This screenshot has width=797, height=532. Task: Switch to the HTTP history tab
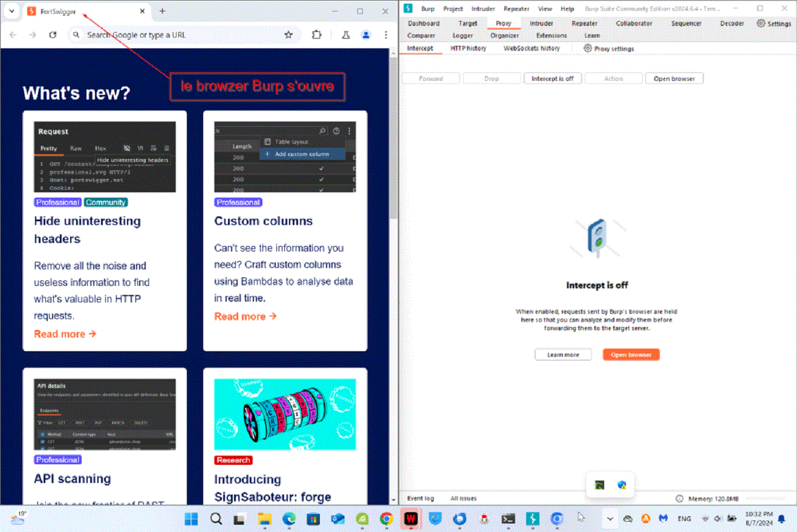(468, 48)
